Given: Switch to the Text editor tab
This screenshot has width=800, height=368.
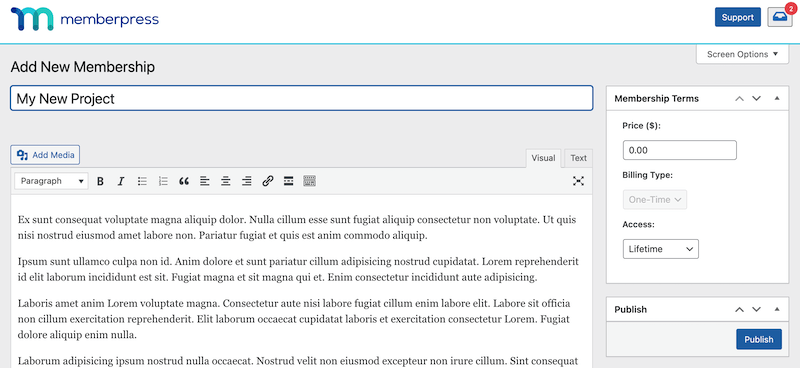Looking at the screenshot, I should (x=579, y=158).
